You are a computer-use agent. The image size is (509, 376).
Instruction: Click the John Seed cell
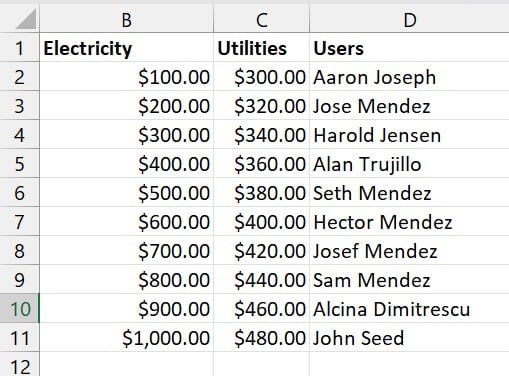(409, 337)
